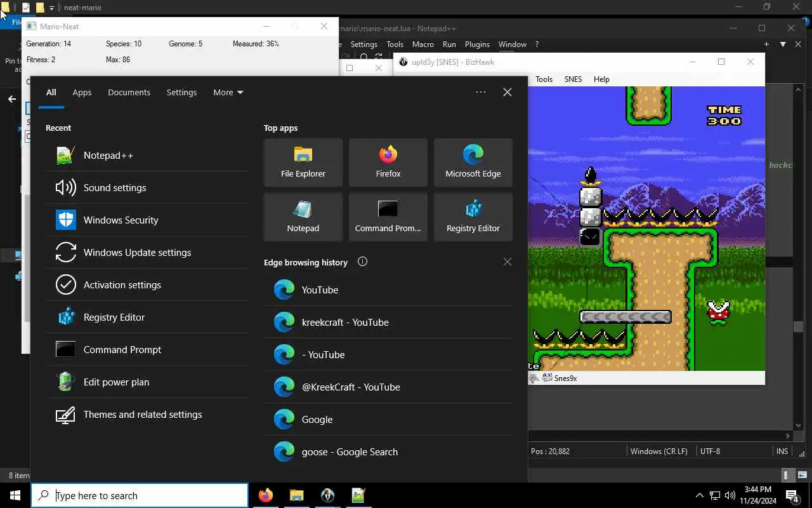Open Registry Editor in the Recent list

(x=147, y=317)
